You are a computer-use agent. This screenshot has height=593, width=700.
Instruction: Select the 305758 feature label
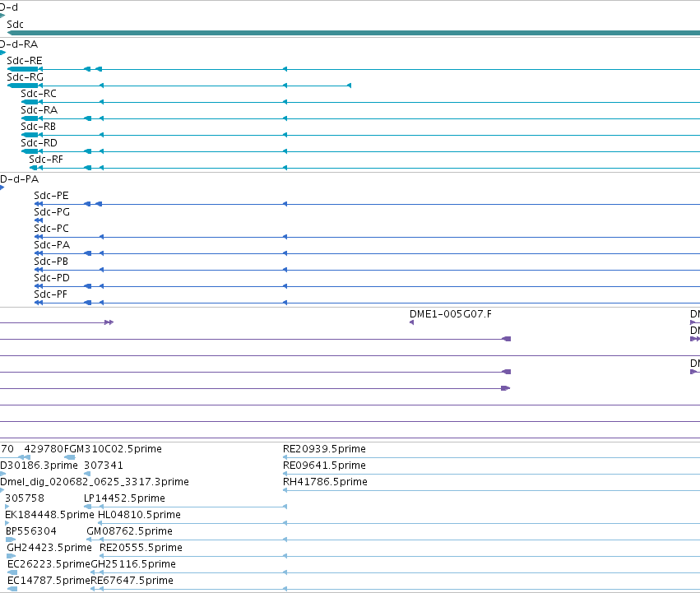25,498
